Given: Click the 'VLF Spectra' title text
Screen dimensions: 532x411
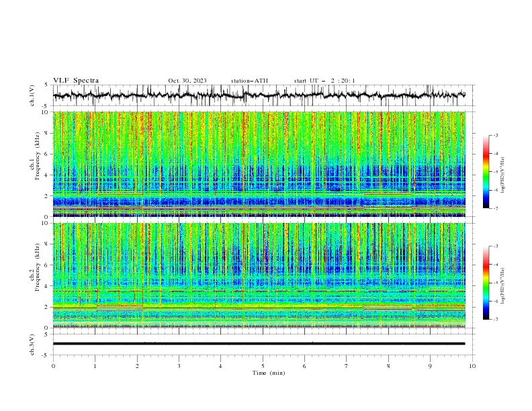Looking at the screenshot, I should pyautogui.click(x=76, y=81).
